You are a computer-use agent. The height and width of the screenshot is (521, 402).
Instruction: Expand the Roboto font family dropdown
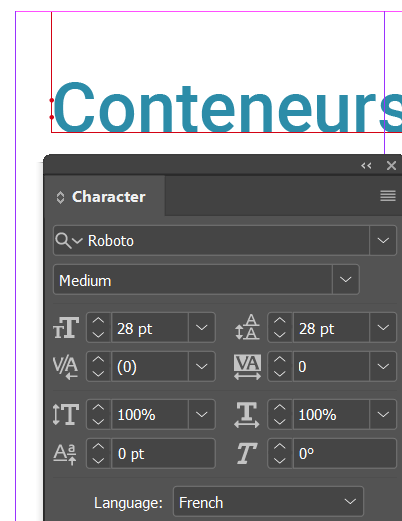coord(383,240)
